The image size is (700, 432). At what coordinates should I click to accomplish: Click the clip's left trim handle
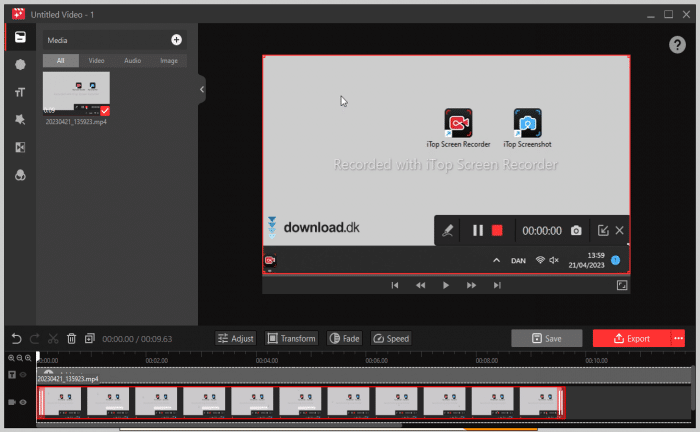point(42,403)
